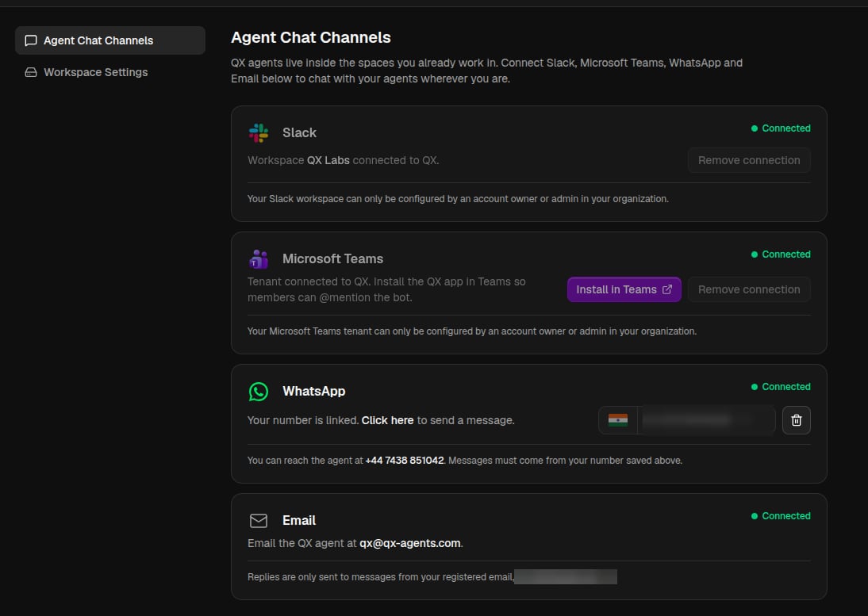The height and width of the screenshot is (616, 868).
Task: Click 'Replies are only sent to messages' note
Action: coord(380,576)
